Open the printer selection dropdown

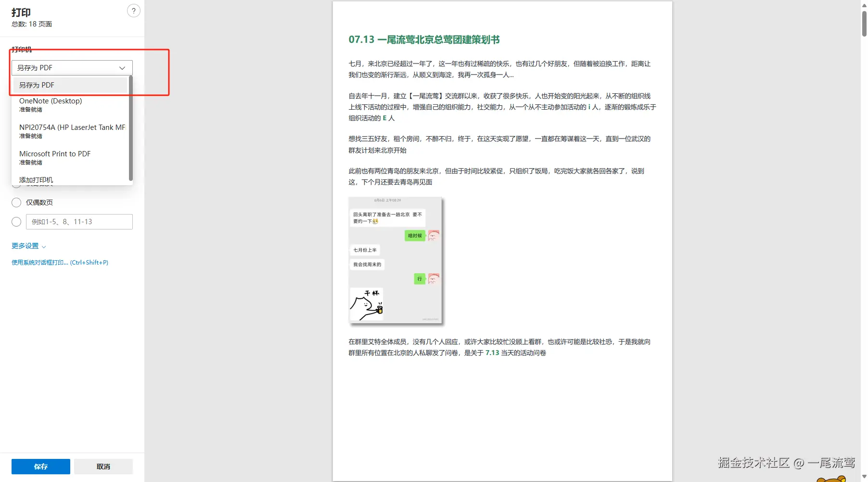72,68
